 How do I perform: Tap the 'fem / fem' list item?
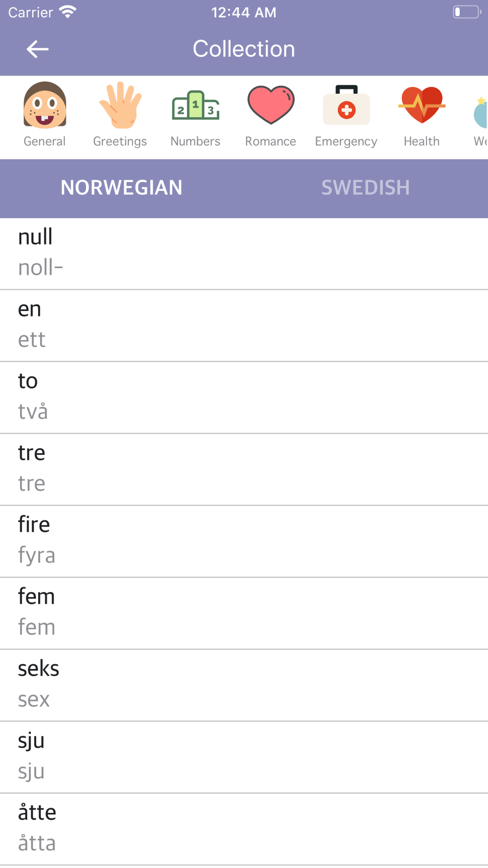(x=244, y=613)
